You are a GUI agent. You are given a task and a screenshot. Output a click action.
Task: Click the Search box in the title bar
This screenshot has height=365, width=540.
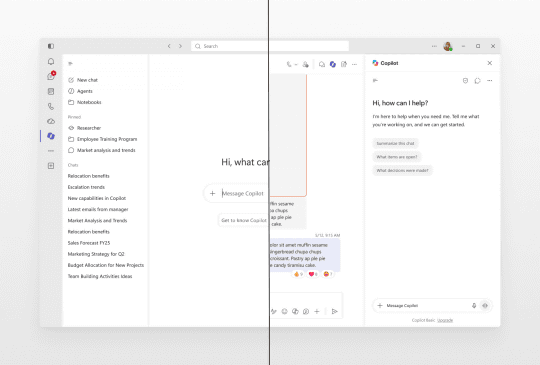click(x=270, y=46)
